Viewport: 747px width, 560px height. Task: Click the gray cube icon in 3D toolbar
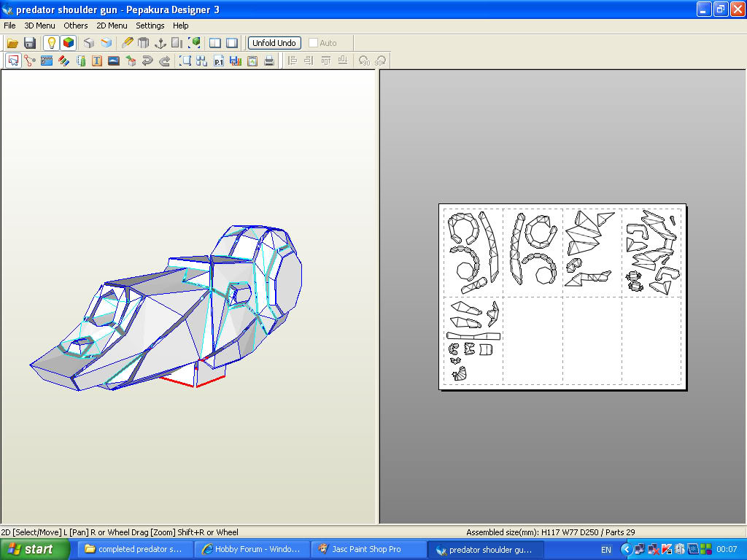(89, 43)
